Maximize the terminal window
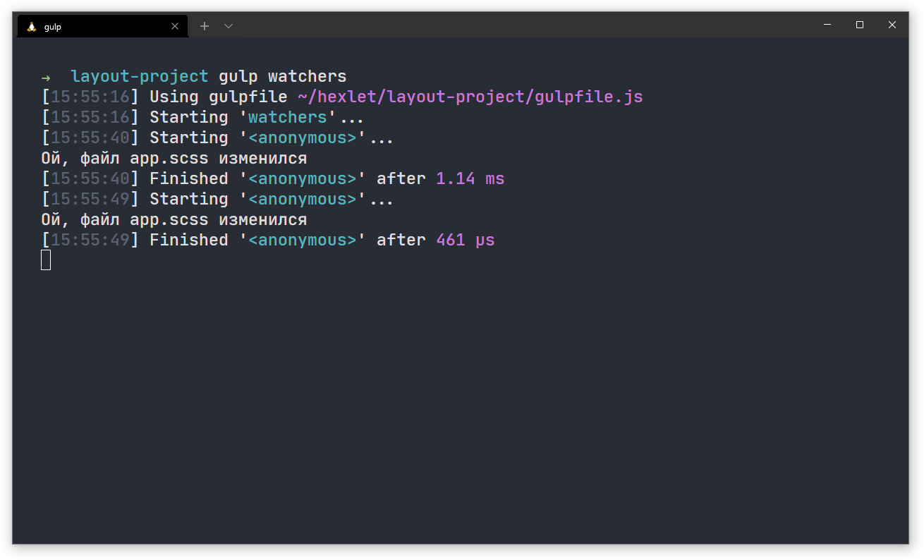This screenshot has width=924, height=560. pyautogui.click(x=860, y=25)
